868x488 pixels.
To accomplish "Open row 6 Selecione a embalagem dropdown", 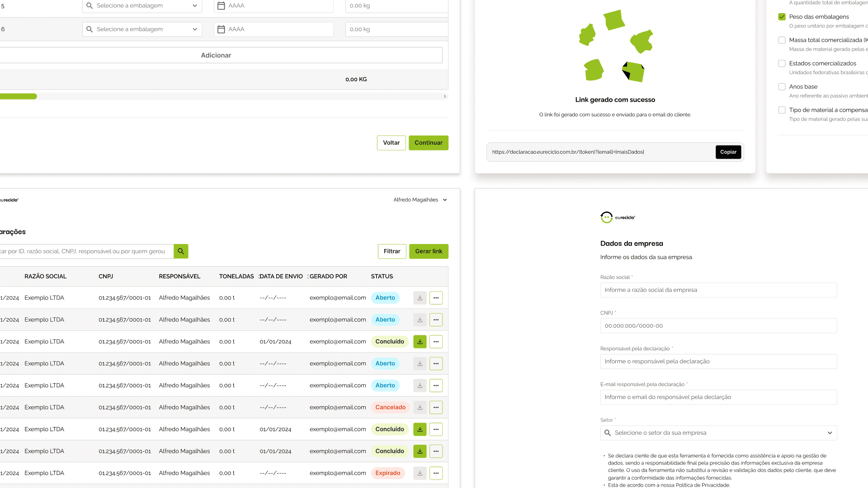I will pyautogui.click(x=142, y=29).
